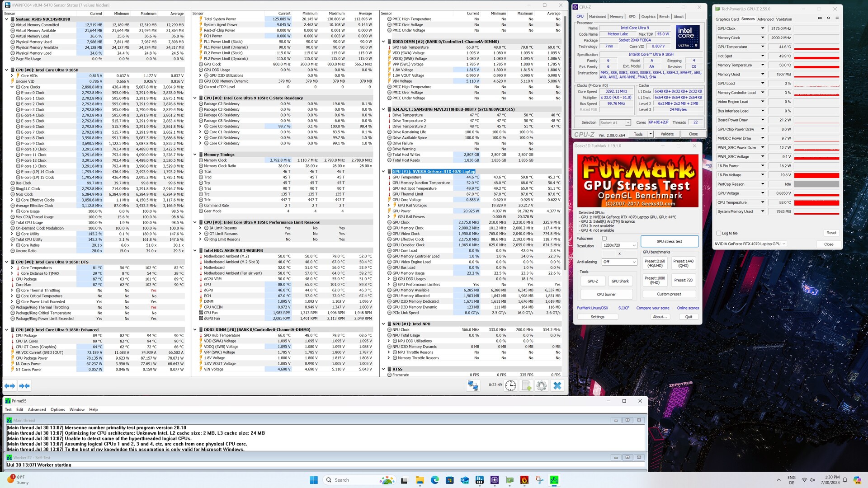This screenshot has height=488, width=868.
Task: Click taskbar Search box
Action: click(x=359, y=480)
